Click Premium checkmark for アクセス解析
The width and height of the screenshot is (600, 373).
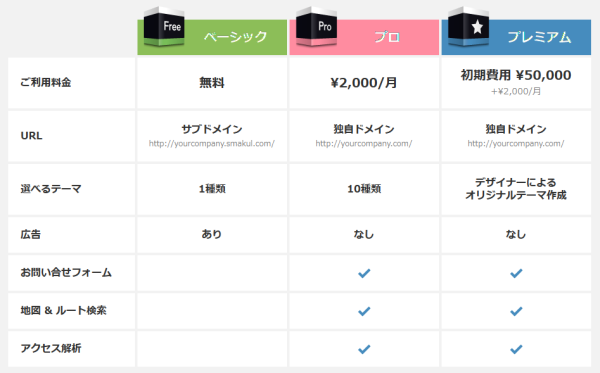point(516,349)
